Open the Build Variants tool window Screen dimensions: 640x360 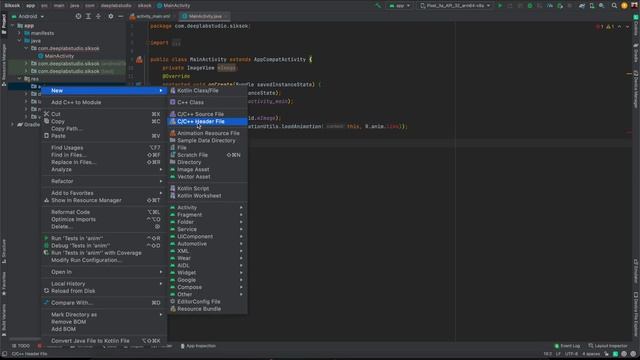click(4, 320)
